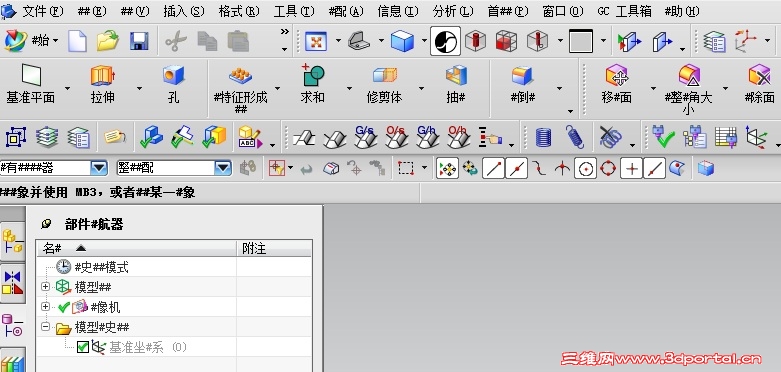Open the constraint navigator sidebar tab
Image resolution: width=781 pixels, height=372 pixels.
click(12, 284)
